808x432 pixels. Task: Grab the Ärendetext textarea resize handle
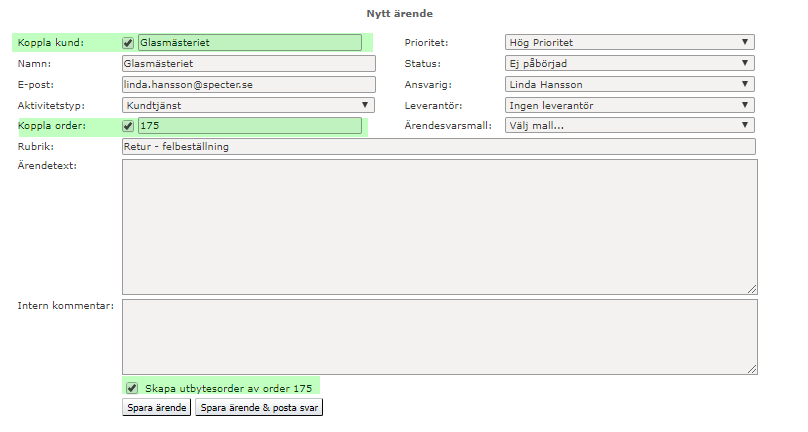[x=752, y=290]
